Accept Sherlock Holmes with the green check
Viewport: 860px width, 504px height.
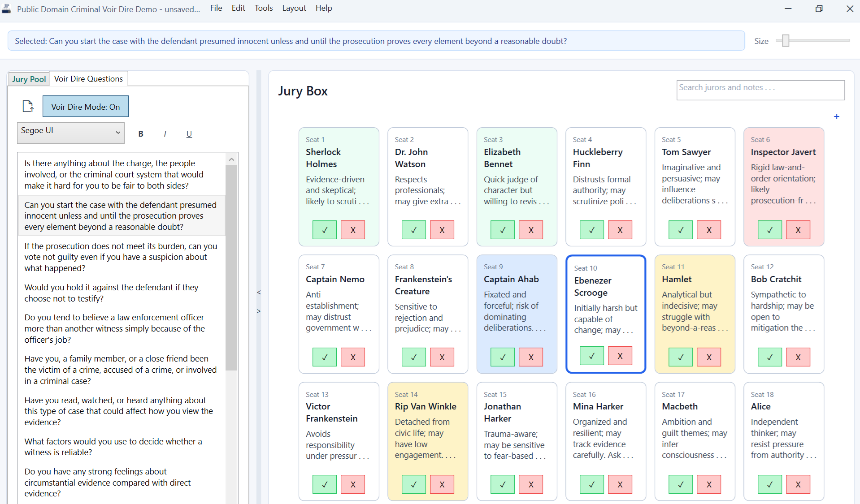325,230
